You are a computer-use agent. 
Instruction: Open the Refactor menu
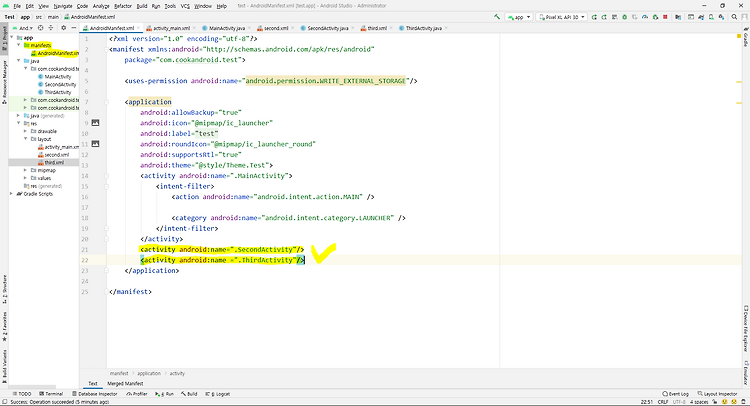click(x=123, y=6)
